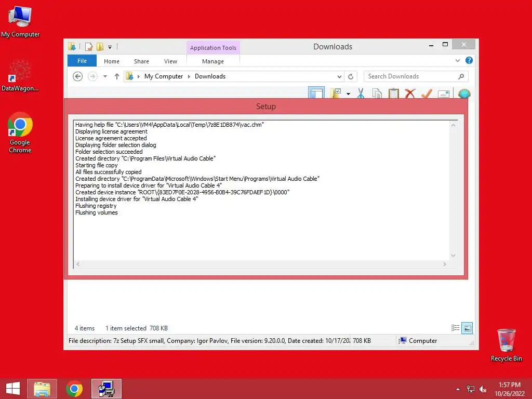532x399 pixels.
Task: Click Downloads in the address breadcrumb
Action: click(x=210, y=76)
